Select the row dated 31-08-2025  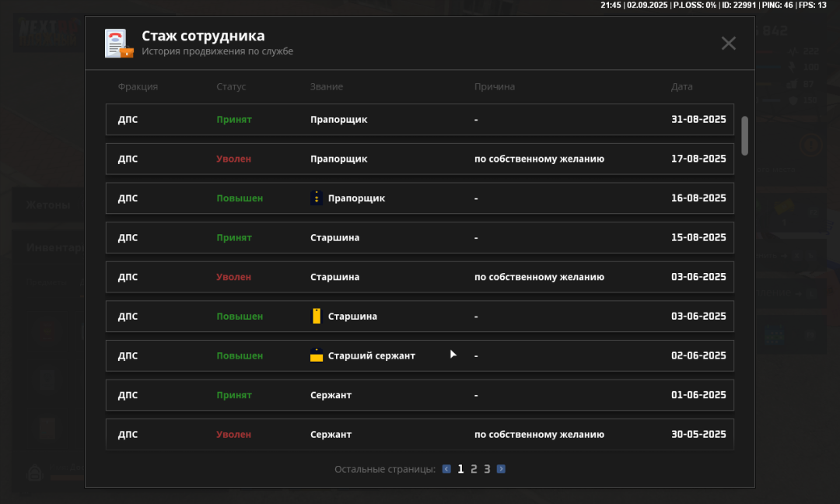click(x=419, y=120)
